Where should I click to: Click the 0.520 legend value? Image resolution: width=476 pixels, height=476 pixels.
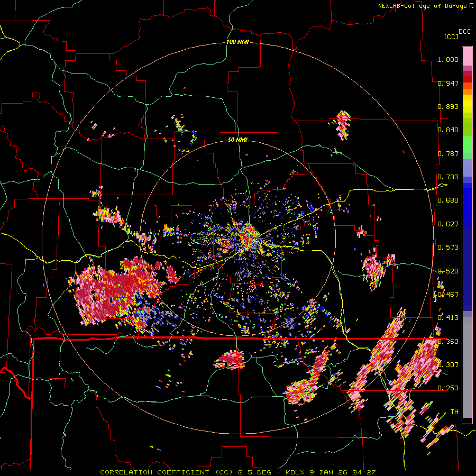point(448,271)
